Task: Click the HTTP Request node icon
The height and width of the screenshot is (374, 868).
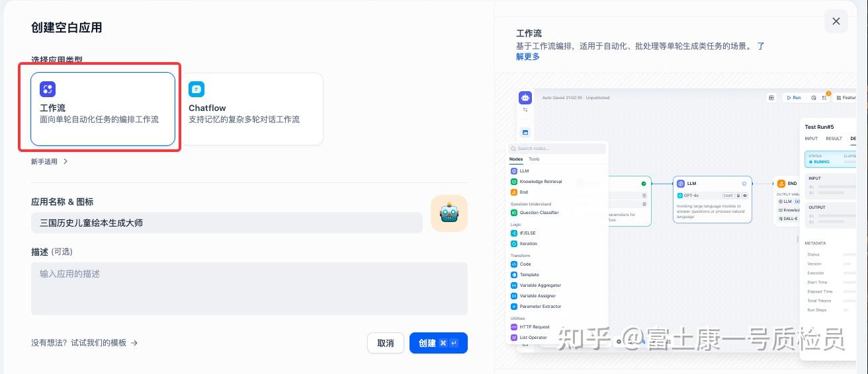Action: (514, 327)
